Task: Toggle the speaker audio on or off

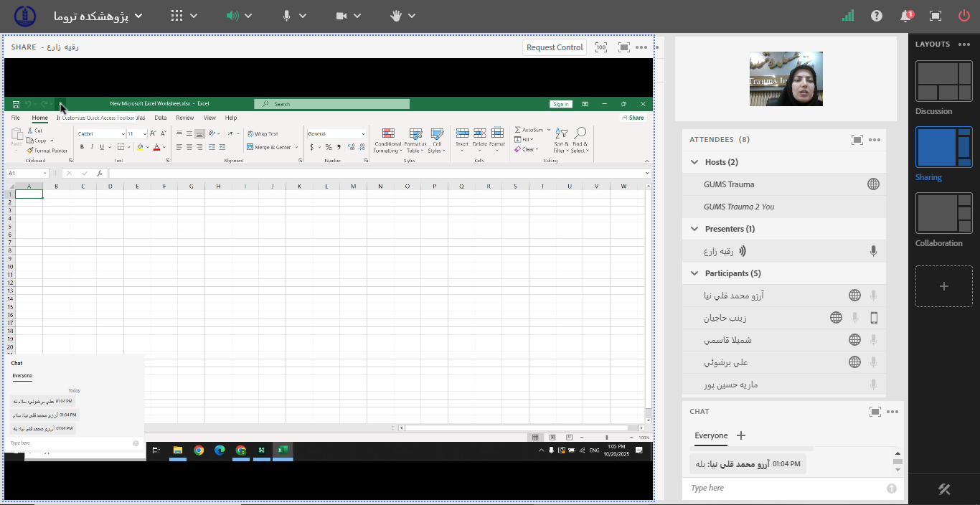Action: coord(232,16)
